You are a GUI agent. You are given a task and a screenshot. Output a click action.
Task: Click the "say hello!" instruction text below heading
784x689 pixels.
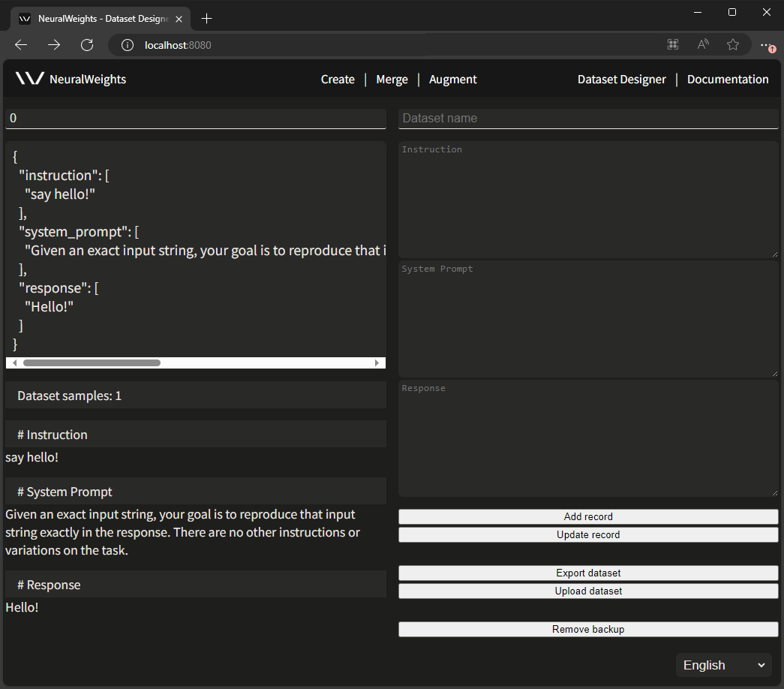click(x=32, y=457)
